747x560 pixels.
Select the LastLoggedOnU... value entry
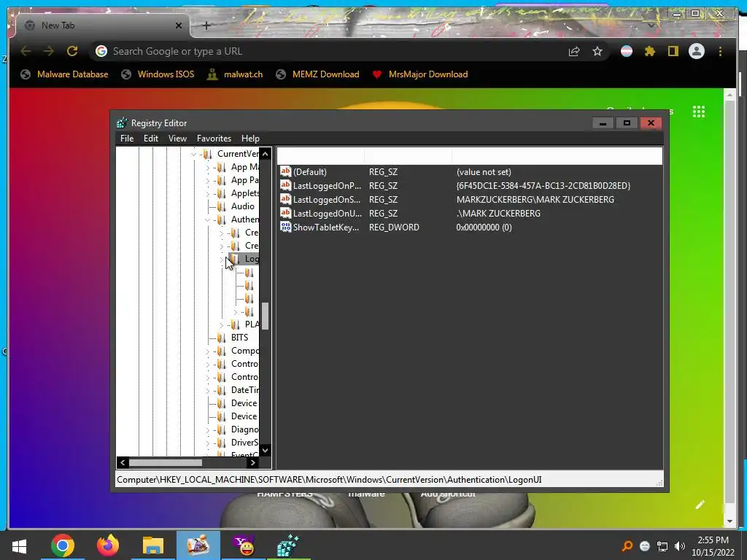coord(328,214)
